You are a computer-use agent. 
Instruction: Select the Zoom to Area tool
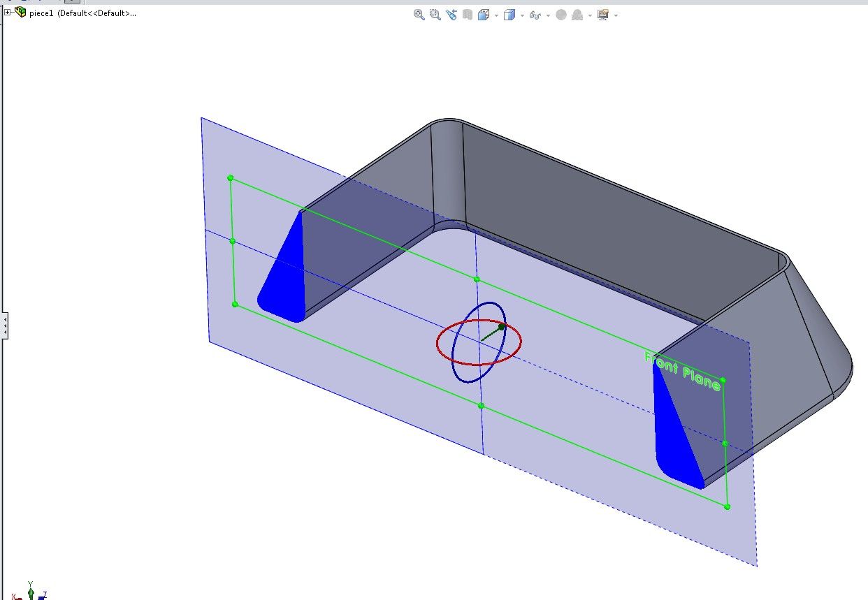435,14
